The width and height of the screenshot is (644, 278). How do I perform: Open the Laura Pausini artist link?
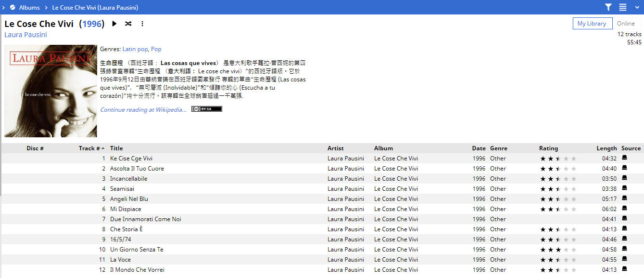click(x=25, y=35)
